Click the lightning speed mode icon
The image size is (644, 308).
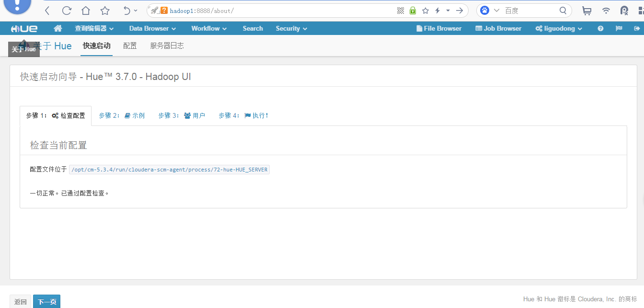click(x=437, y=11)
